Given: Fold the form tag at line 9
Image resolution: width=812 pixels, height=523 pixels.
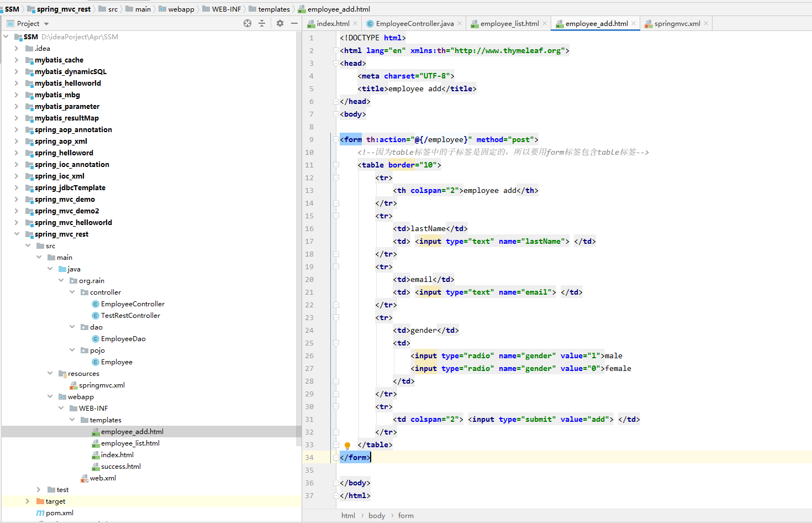Looking at the screenshot, I should pyautogui.click(x=336, y=139).
